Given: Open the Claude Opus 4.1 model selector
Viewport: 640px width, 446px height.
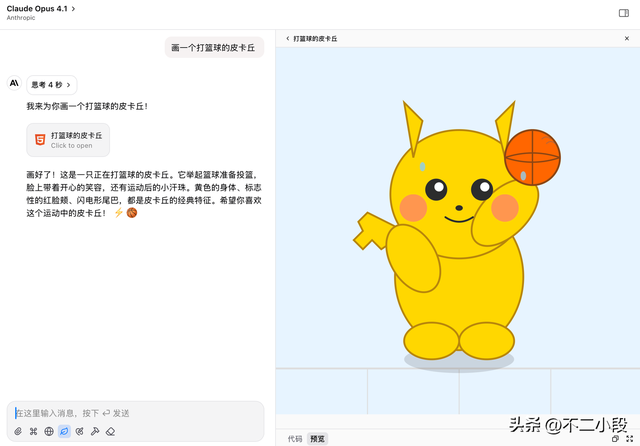Looking at the screenshot, I should pos(41,9).
